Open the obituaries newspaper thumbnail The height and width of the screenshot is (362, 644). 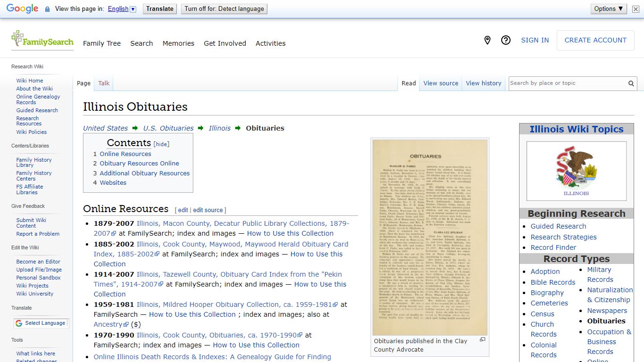(430, 238)
